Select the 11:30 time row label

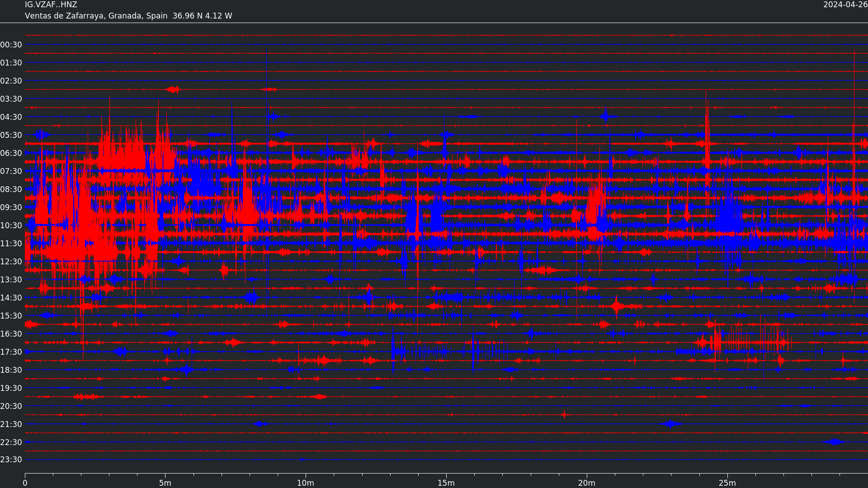coord(11,244)
